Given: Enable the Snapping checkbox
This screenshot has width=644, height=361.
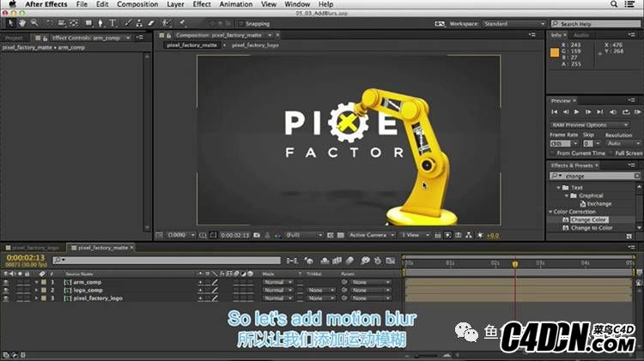Looking at the screenshot, I should click(241, 24).
